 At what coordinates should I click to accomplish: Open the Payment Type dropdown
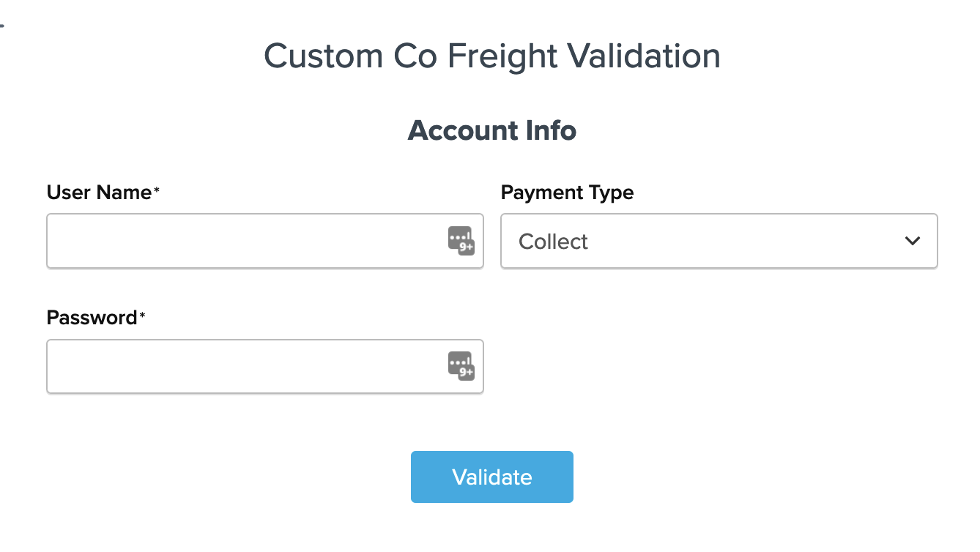(719, 241)
